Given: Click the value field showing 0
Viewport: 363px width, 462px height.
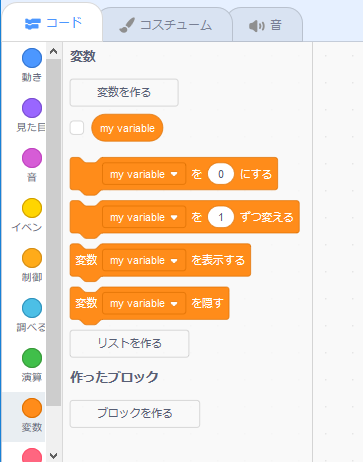Looking at the screenshot, I should click(x=221, y=174).
